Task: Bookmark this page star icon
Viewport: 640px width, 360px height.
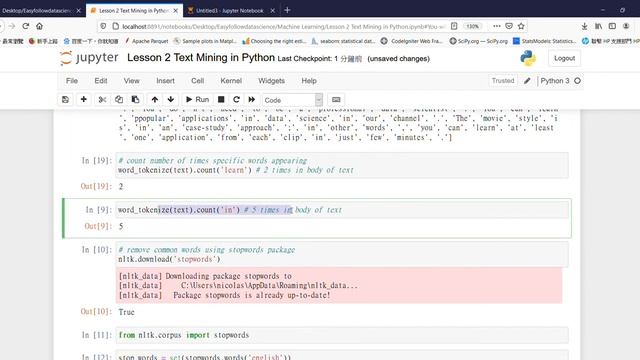Action: pyautogui.click(x=521, y=26)
